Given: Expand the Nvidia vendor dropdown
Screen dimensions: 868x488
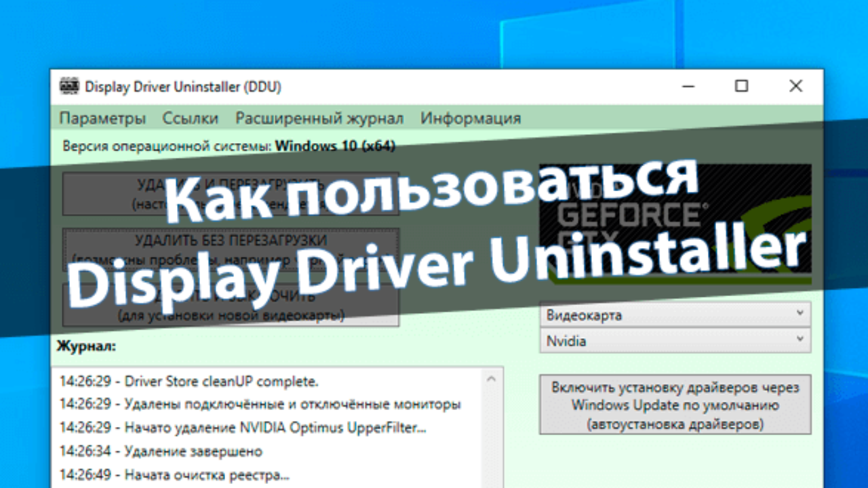Looking at the screenshot, I should pos(675,340).
